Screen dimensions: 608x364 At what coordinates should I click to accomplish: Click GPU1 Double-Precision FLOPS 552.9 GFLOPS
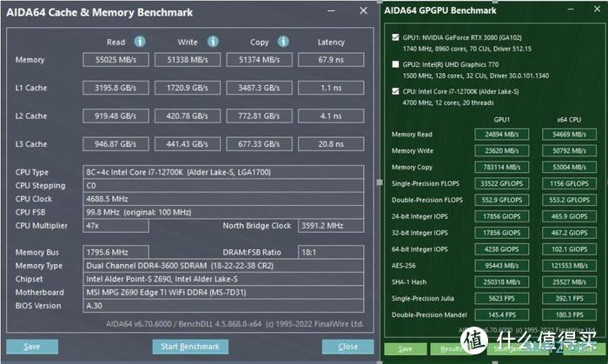[x=502, y=200]
